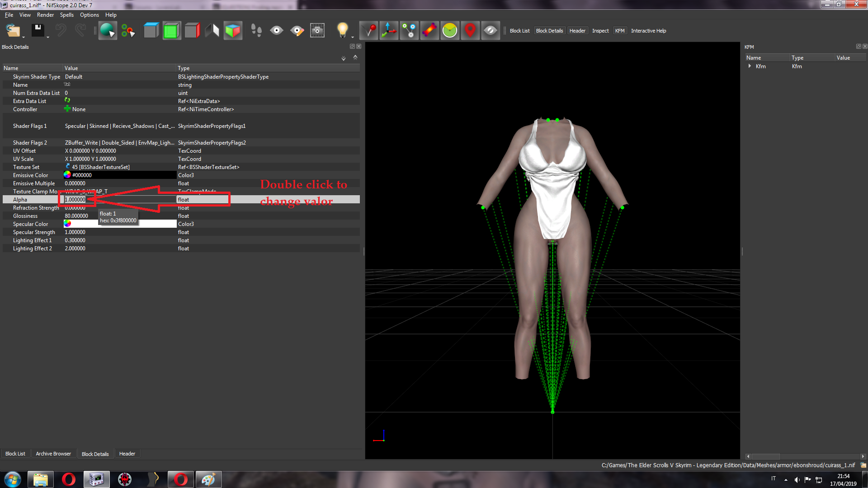Open Interactive Help

coord(648,31)
